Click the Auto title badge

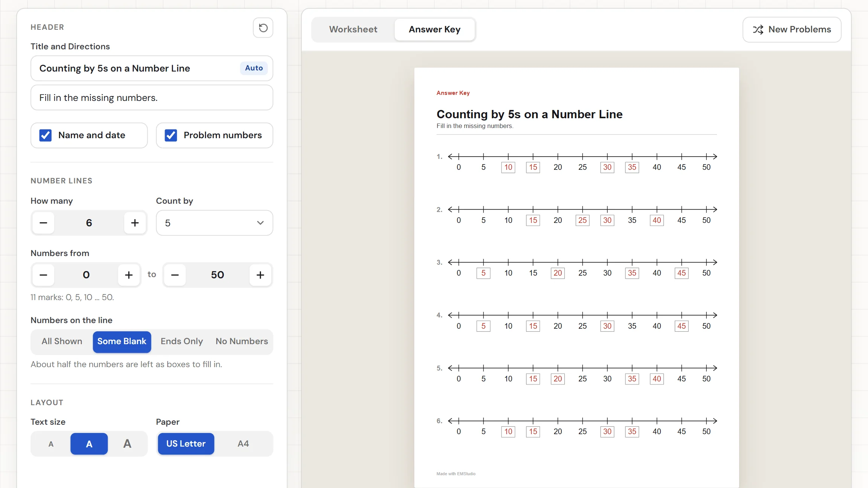point(254,68)
